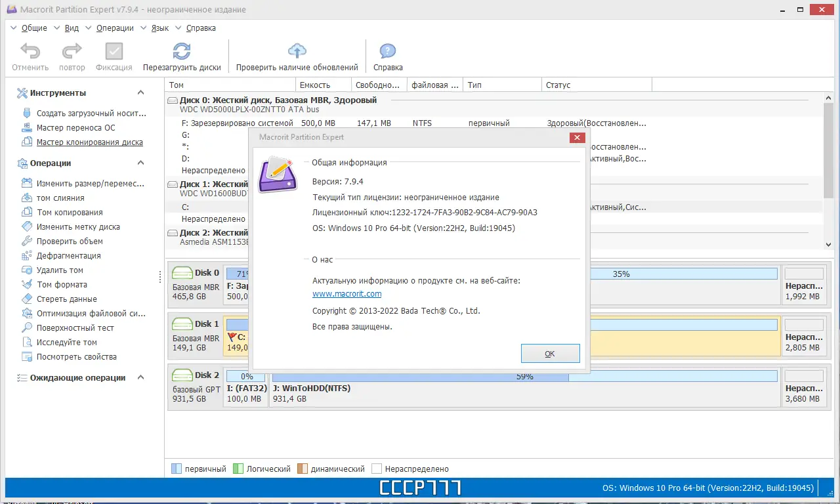The width and height of the screenshot is (840, 504).
Task: Open the www.macrorit.com link
Action: coord(346,293)
